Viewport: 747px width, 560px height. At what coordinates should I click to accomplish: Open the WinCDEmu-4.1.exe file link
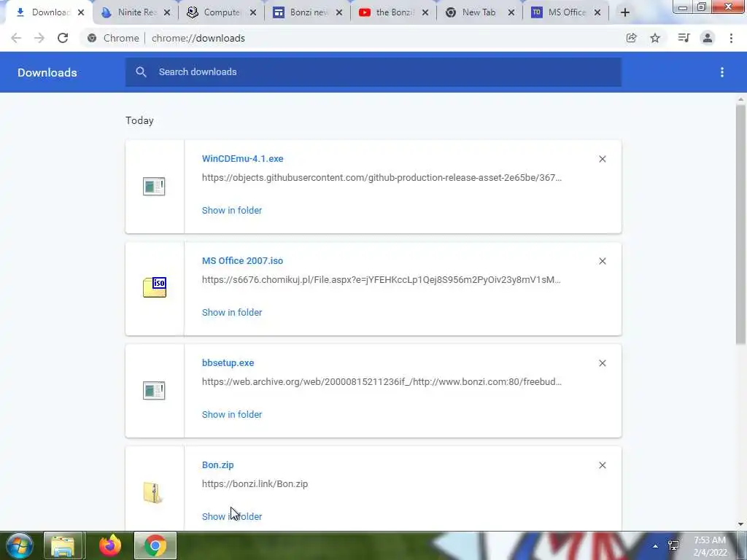coord(242,158)
